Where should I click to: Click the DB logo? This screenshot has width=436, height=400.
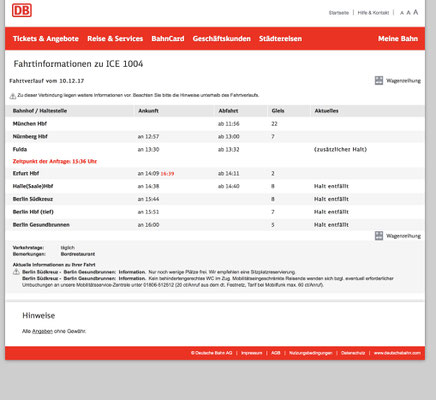point(22,10)
